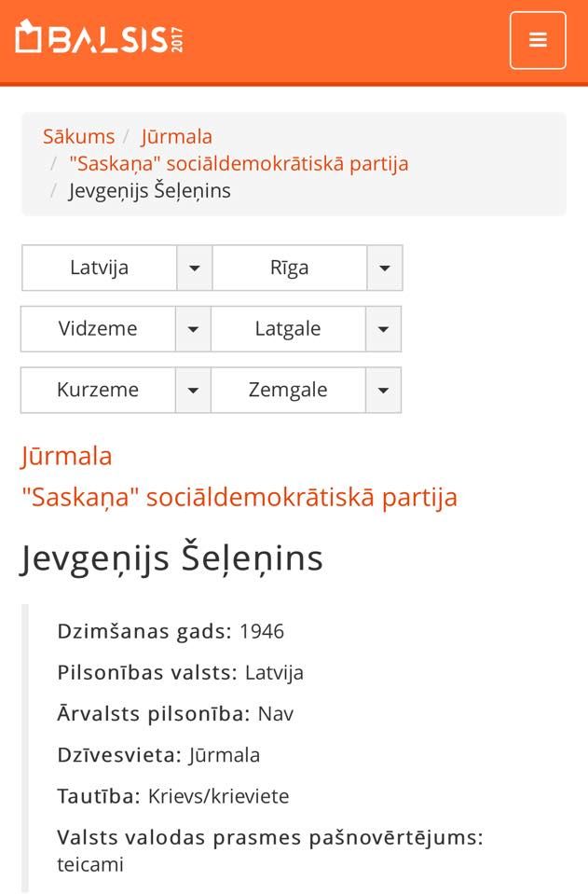Choose the Latgale region button
The image size is (588, 894).
288,329
